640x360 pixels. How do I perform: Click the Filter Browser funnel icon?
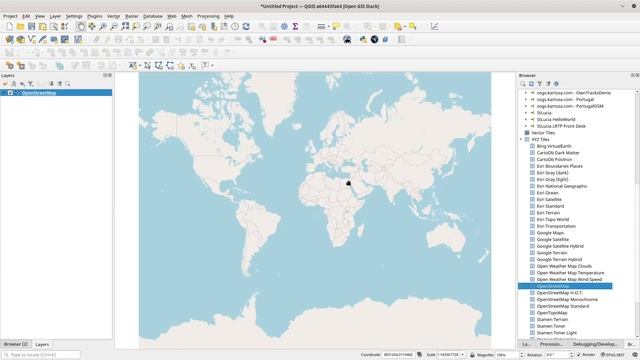tap(540, 84)
